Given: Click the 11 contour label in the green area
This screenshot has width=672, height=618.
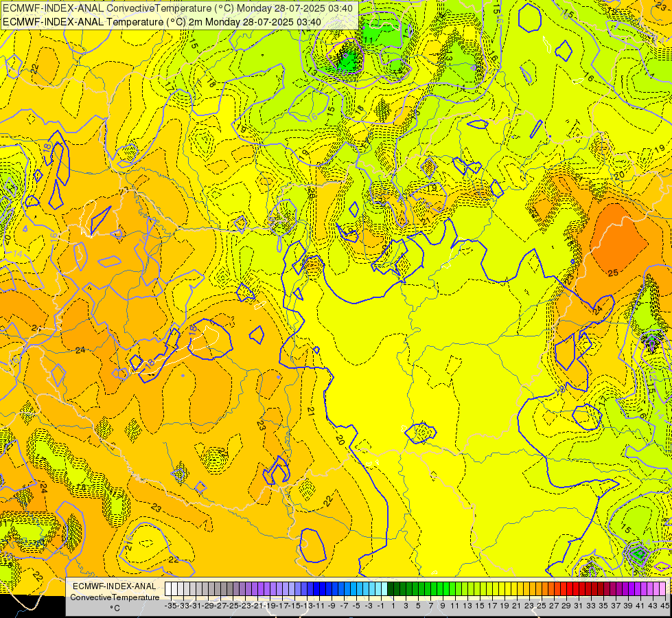Looking at the screenshot, I should coord(368,41).
